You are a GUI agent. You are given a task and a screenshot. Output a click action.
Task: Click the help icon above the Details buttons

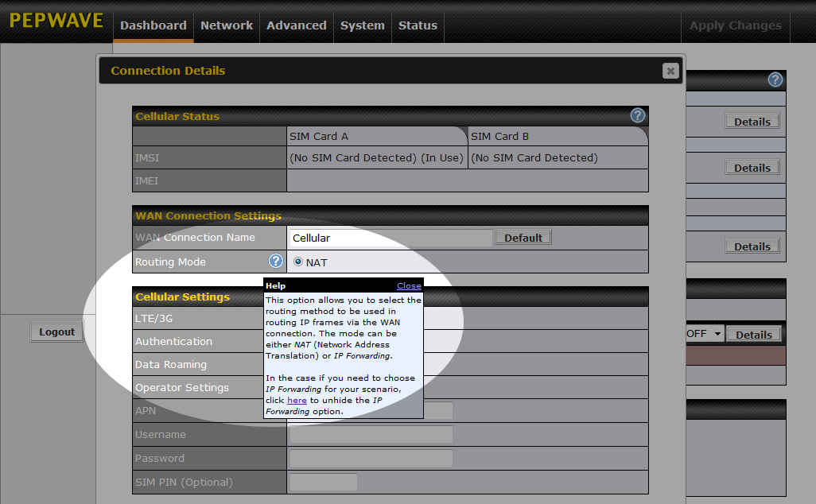775,79
